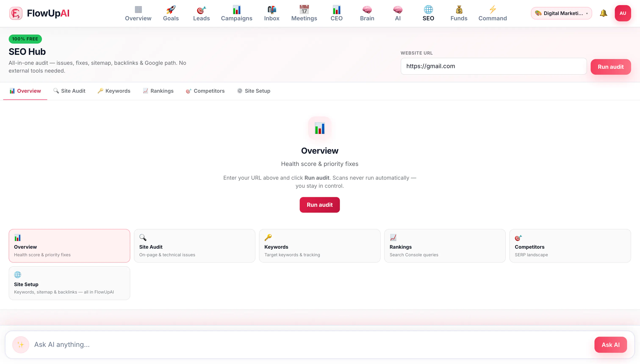
Task: Open Campaigns via the bar chart icon
Action: click(237, 10)
